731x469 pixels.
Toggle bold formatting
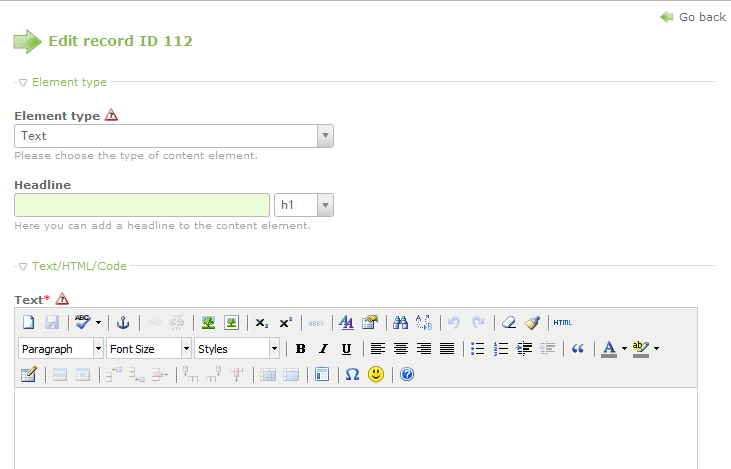300,349
